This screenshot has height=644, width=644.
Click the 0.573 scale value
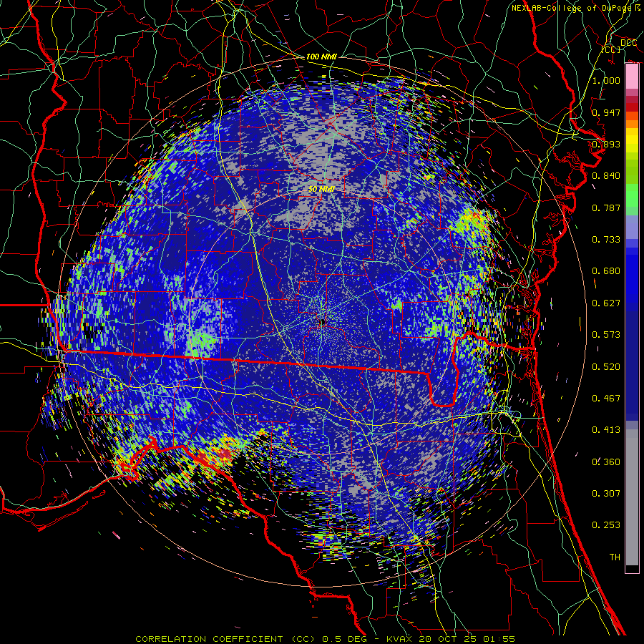[x=606, y=335]
